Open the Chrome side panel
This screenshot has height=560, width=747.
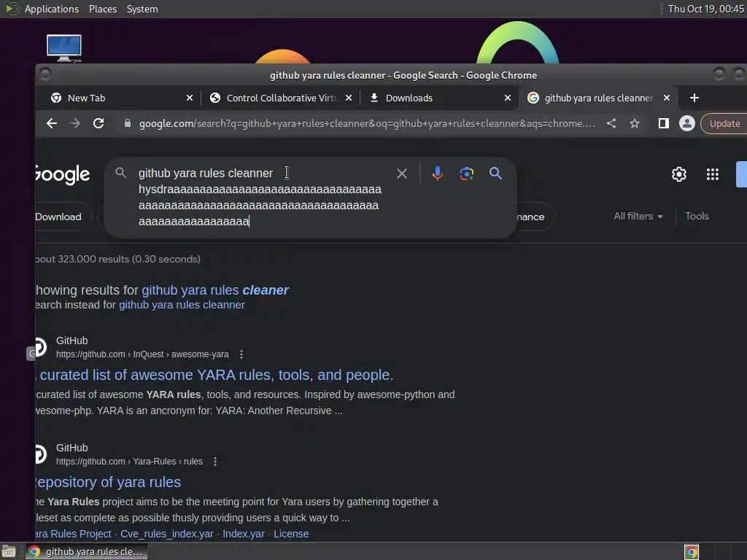click(x=664, y=124)
